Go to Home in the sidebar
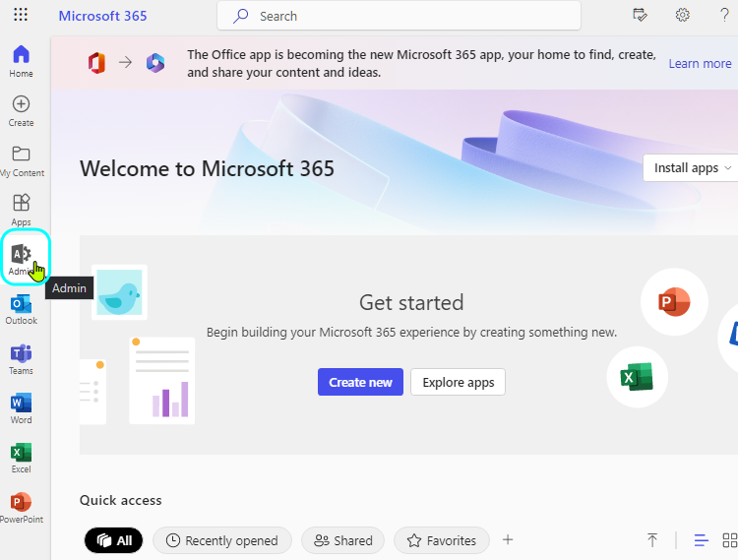 click(22, 61)
